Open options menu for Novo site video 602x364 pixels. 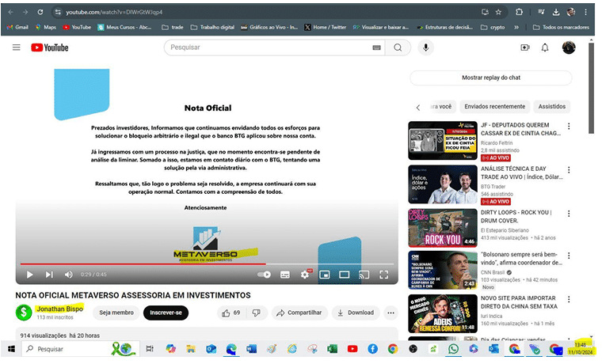(x=569, y=300)
